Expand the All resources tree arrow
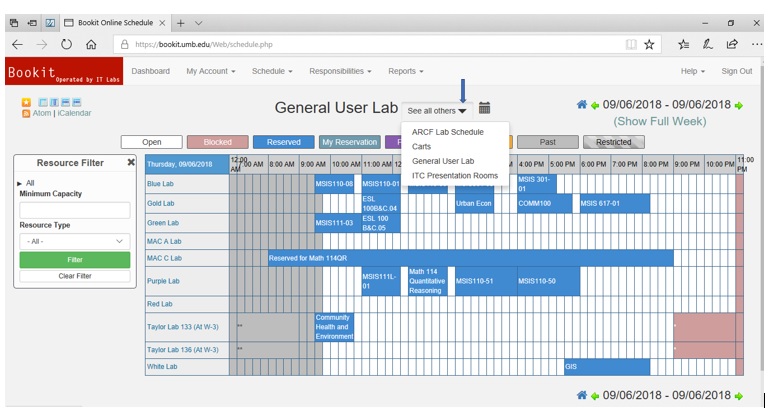This screenshot has height=416, width=774. pyautogui.click(x=20, y=183)
